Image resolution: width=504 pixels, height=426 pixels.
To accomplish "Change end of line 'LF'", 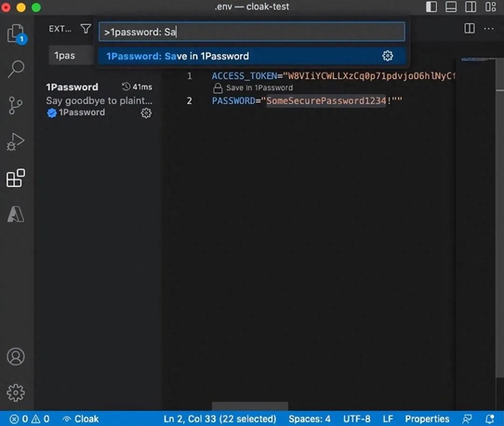I will tap(388, 419).
